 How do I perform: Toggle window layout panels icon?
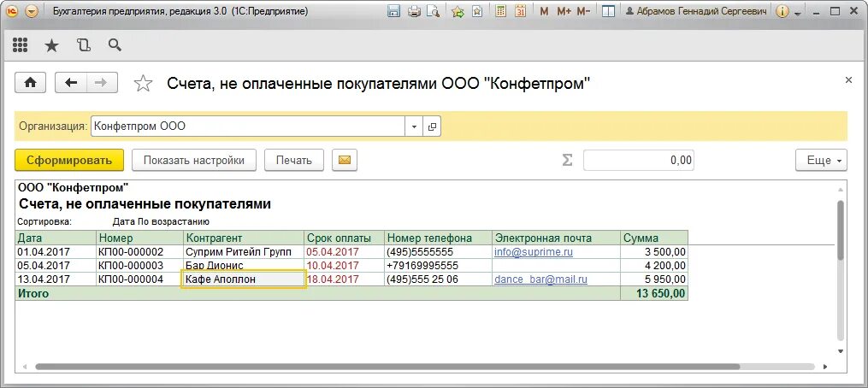[x=608, y=11]
